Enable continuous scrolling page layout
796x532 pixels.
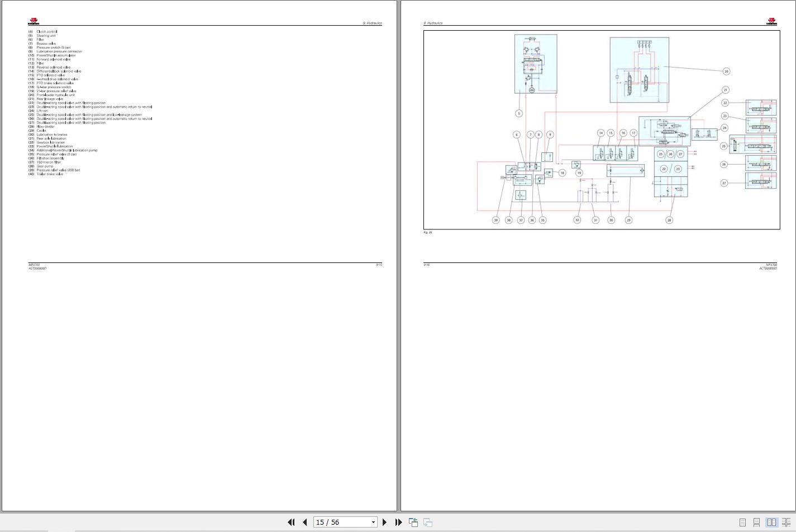pyautogui.click(x=756, y=522)
